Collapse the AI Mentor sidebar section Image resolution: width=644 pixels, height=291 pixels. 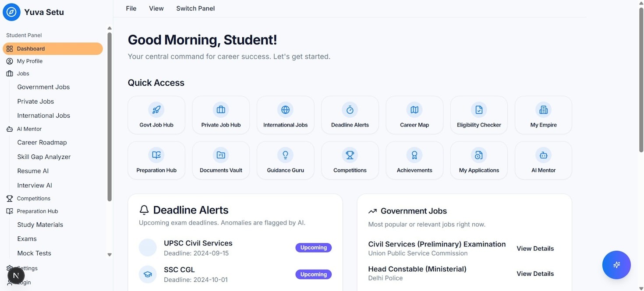point(29,129)
